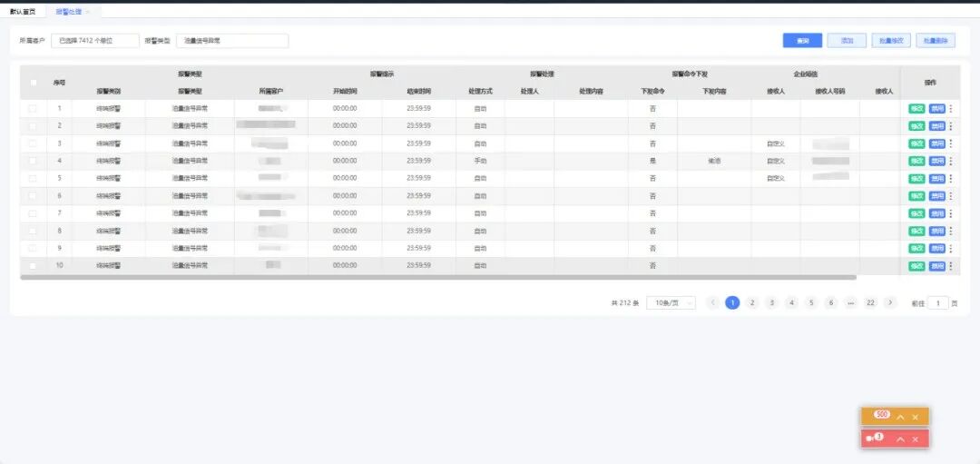
Task: Click the blue 禁用 button in row 5
Action: tap(937, 179)
